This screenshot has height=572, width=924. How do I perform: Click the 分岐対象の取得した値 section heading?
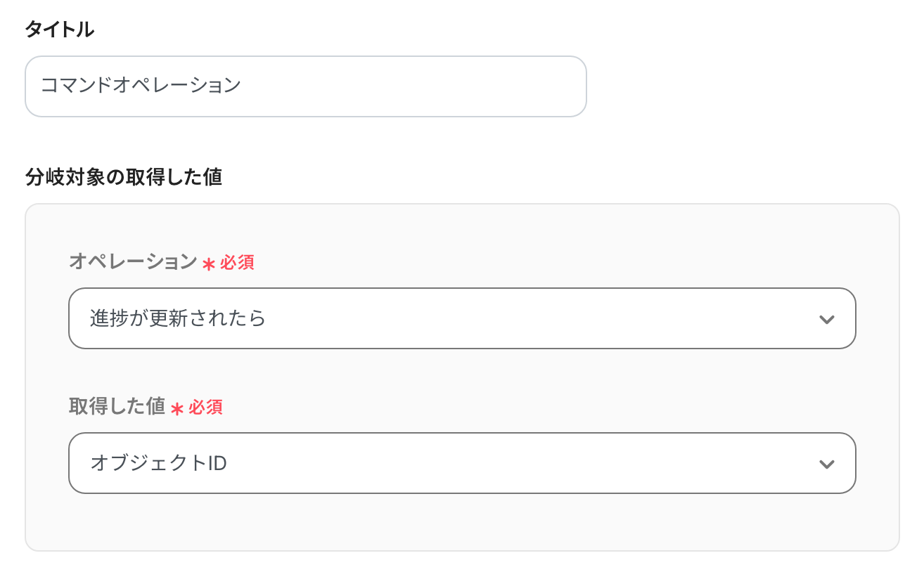click(x=123, y=177)
